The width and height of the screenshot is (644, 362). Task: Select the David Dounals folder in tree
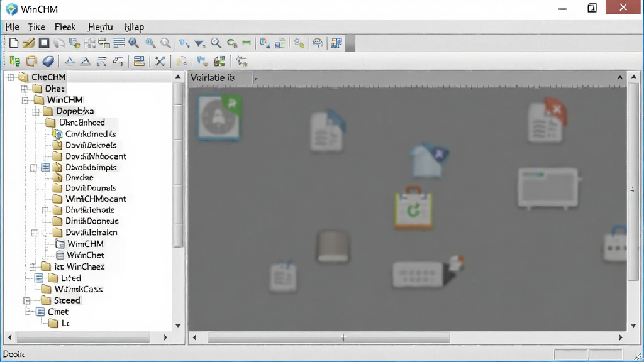[91, 188]
